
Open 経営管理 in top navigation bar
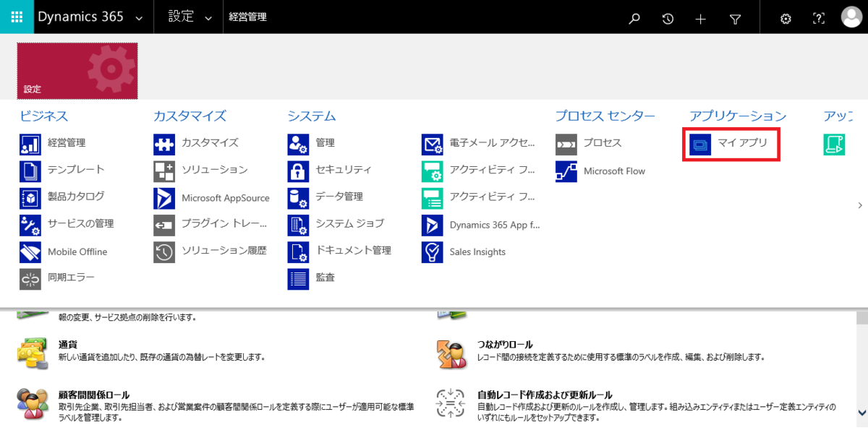[247, 17]
